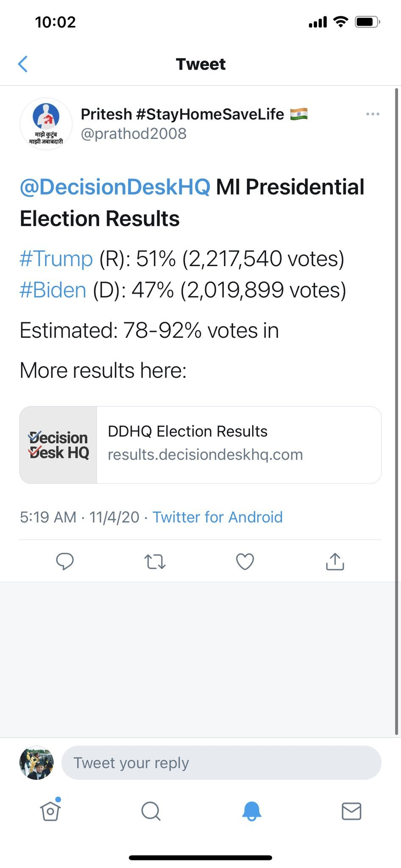The width and height of the screenshot is (401, 868).
Task: Open the #Trump hashtag
Action: pyautogui.click(x=56, y=259)
